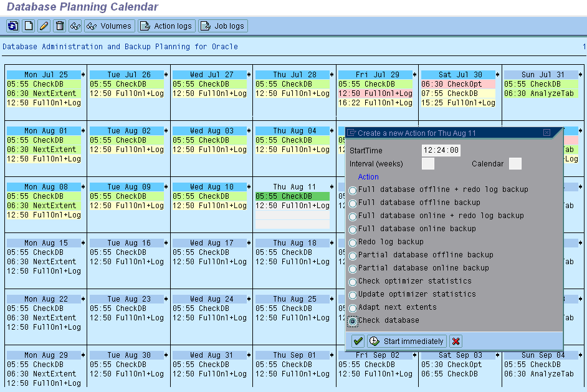The height and width of the screenshot is (392, 587).
Task: Click the Display glasses icon beside trash
Action: [x=75, y=26]
